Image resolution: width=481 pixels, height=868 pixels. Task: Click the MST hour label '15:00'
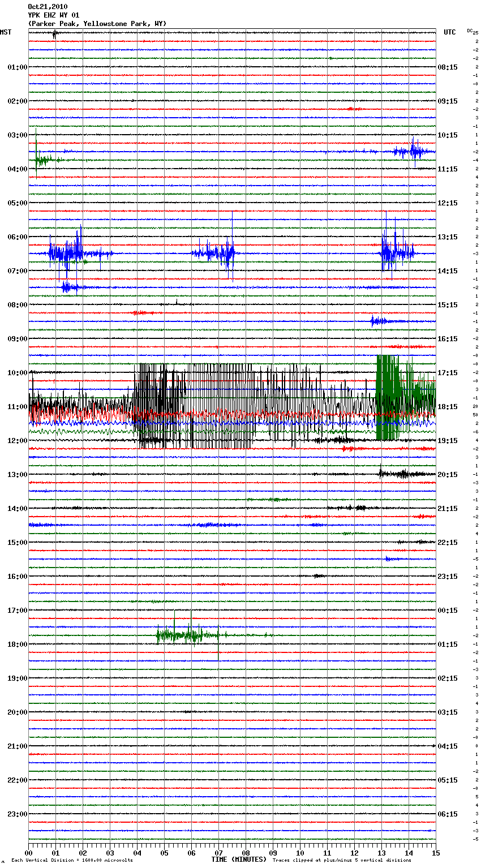click(17, 543)
